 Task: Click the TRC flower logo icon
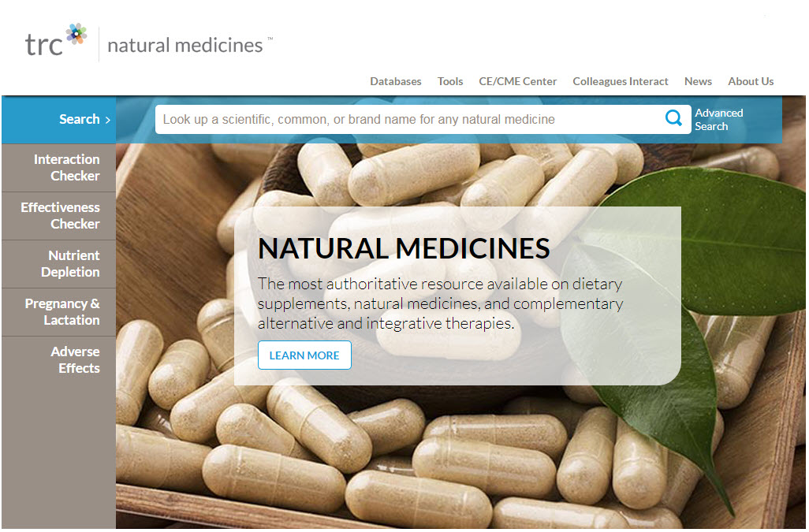coord(76,34)
